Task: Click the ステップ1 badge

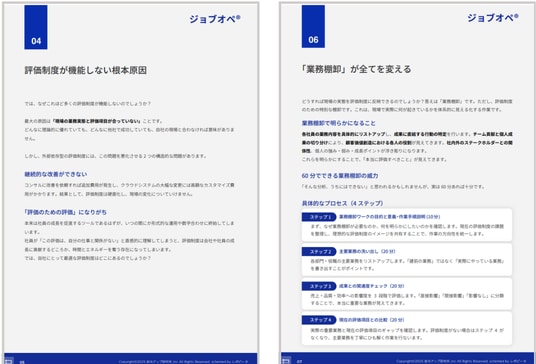Action: (x=319, y=217)
